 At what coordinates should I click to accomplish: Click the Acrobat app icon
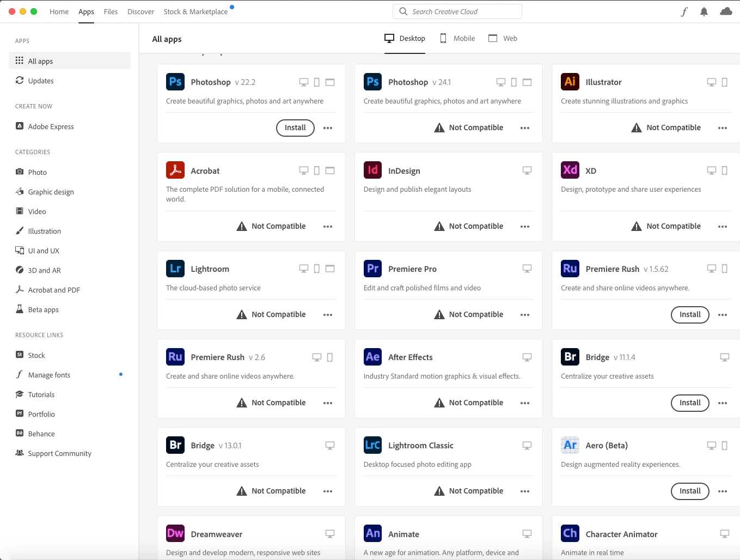click(175, 170)
